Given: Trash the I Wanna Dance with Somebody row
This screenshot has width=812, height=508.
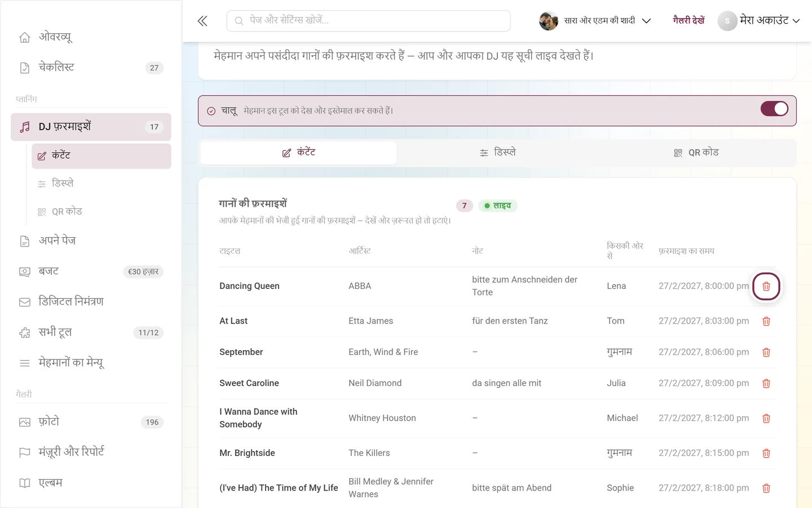Looking at the screenshot, I should coord(766,418).
